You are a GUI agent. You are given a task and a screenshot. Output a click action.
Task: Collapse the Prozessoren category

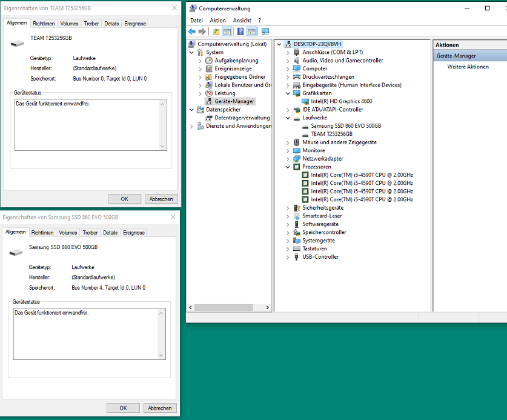point(288,167)
